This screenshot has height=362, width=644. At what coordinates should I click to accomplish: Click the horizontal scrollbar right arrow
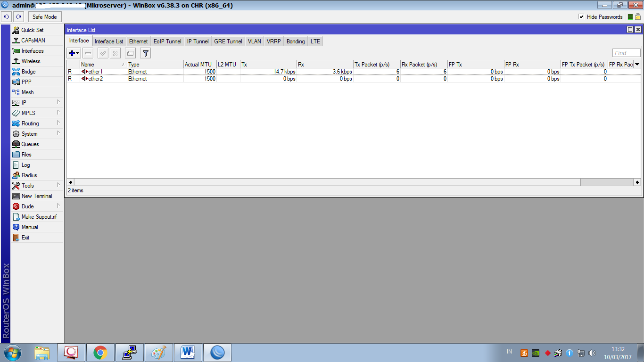tap(637, 182)
